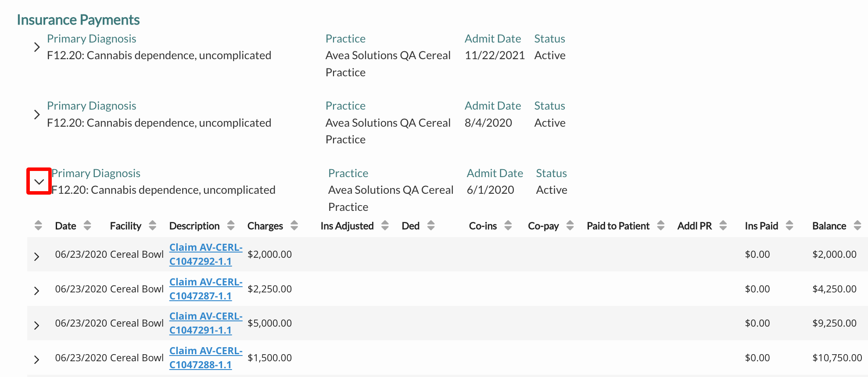
Task: Sort by Ins Paid column icon
Action: (x=789, y=226)
